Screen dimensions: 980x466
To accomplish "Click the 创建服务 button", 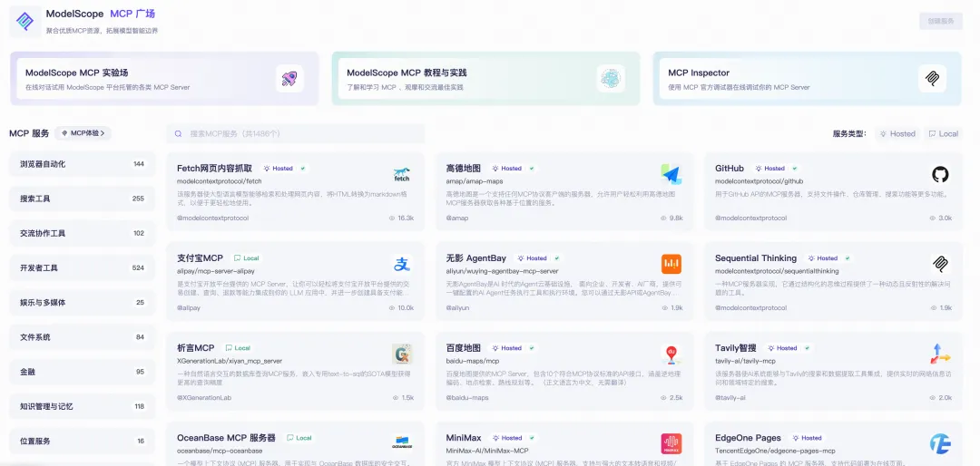I will (941, 21).
